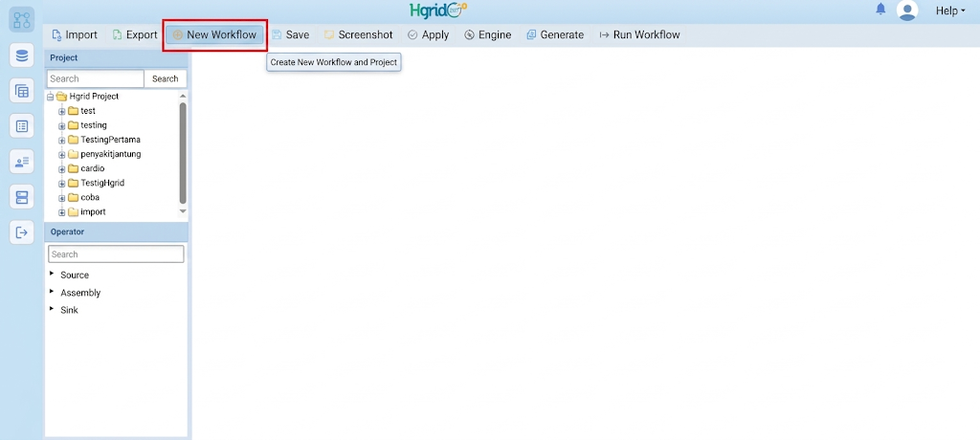Select the import project label
Image resolution: width=980 pixels, height=440 pixels.
tap(93, 212)
